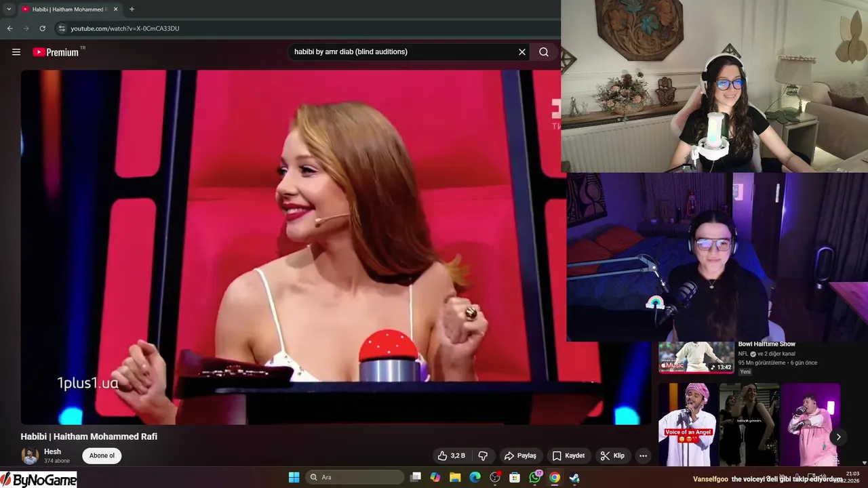
Task: Open the Chrome tab search dropdown
Action: (9, 9)
